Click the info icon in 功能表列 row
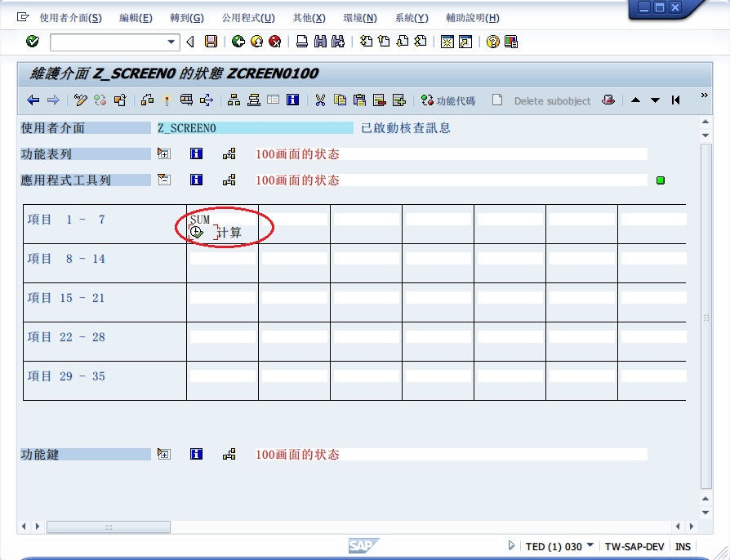The width and height of the screenshot is (730, 560). (x=197, y=153)
